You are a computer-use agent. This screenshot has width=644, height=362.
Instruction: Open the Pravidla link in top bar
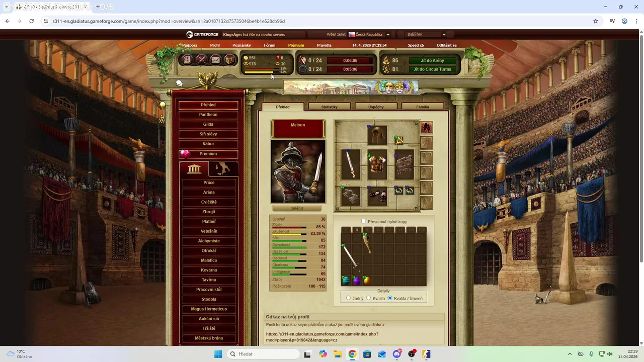click(324, 45)
